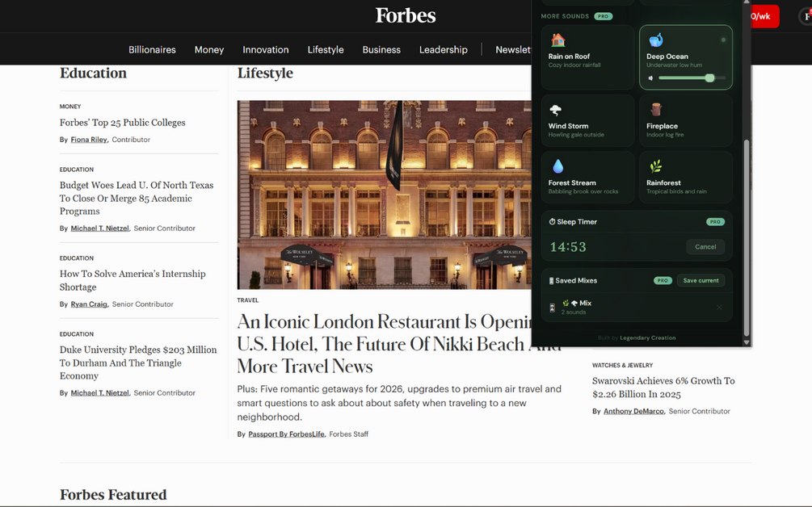Open the Legendary Creation link
The width and height of the screenshot is (812, 507).
point(647,337)
